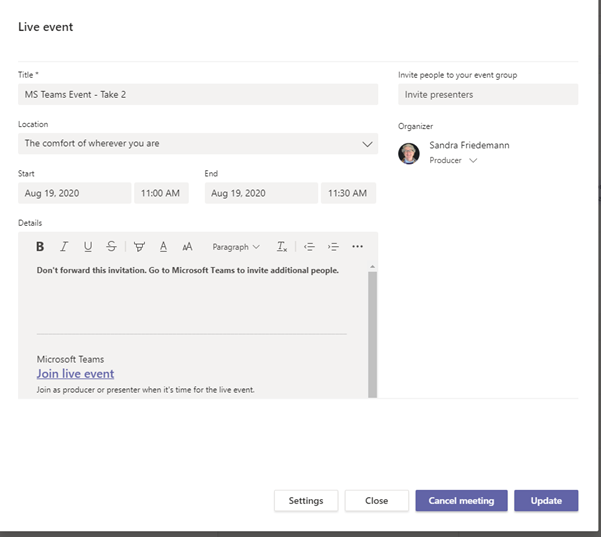
Task: Open event Settings
Action: tap(306, 501)
